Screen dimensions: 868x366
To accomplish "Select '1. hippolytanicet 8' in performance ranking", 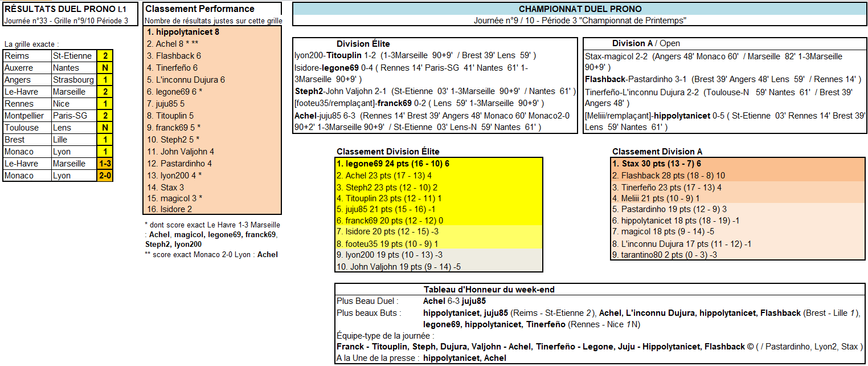I will [183, 32].
